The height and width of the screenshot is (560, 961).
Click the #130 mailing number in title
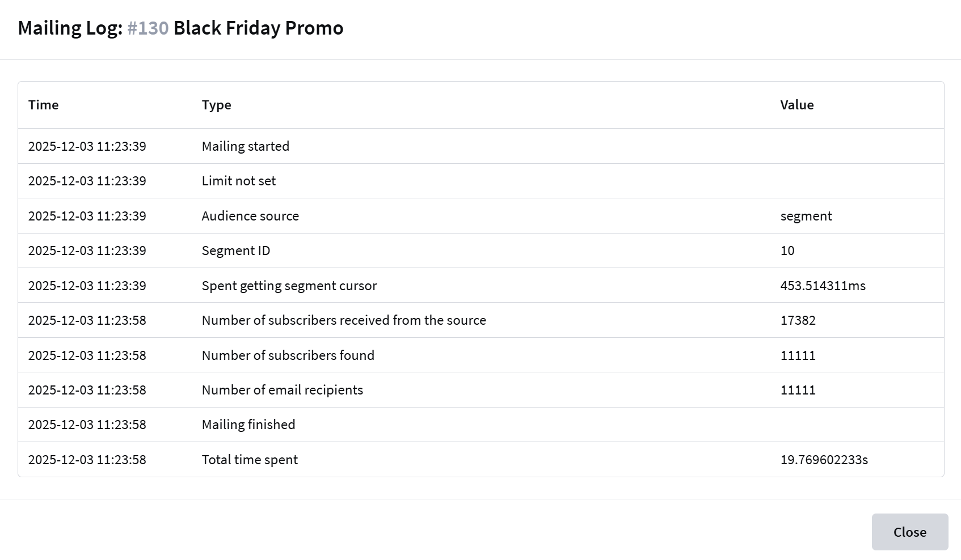[x=148, y=28]
